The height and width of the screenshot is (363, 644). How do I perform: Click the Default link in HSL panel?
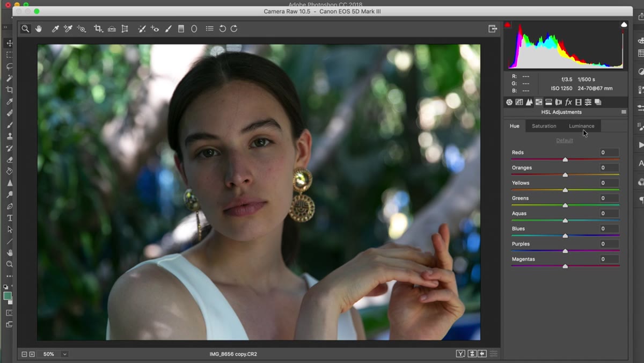[565, 141]
